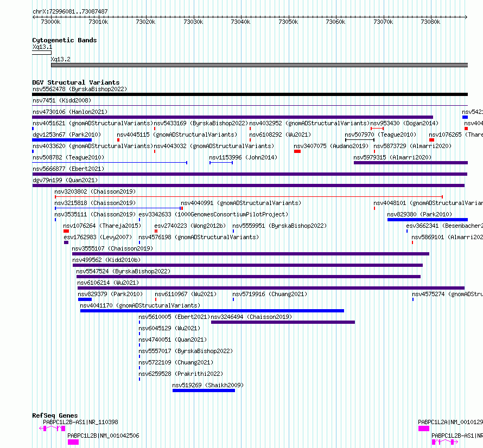Select the red nsv1076264 variant glyph
Image resolution: width=483 pixels, height=448 pixels.
click(x=66, y=231)
